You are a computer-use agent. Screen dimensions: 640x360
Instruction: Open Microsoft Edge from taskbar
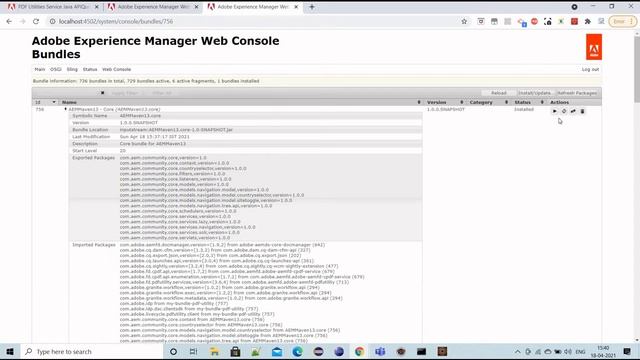coord(298,351)
